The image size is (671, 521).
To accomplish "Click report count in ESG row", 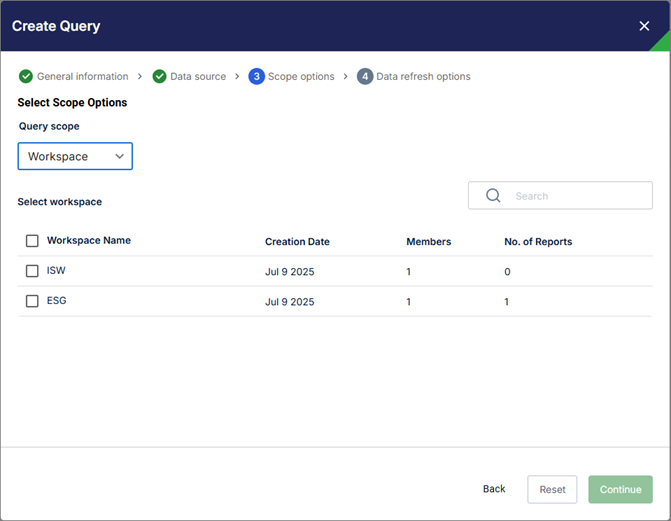I will [507, 302].
